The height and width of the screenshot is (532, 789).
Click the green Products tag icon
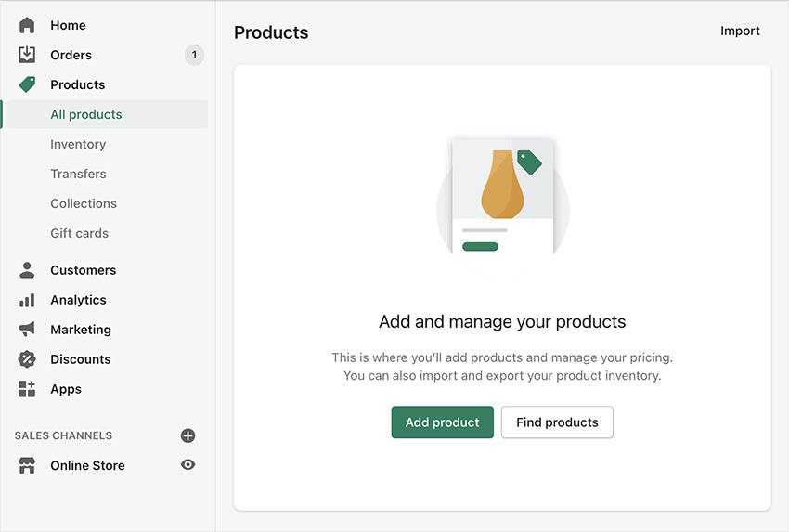[x=27, y=84]
